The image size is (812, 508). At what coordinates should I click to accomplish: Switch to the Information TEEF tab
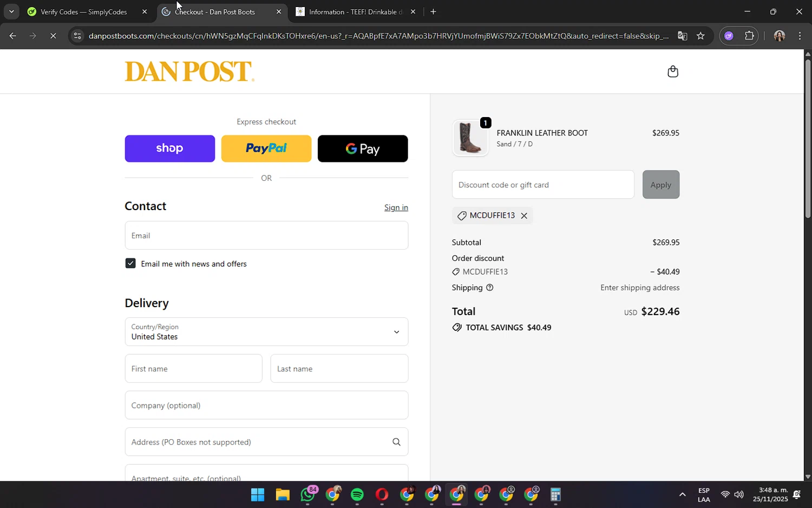pyautogui.click(x=356, y=11)
